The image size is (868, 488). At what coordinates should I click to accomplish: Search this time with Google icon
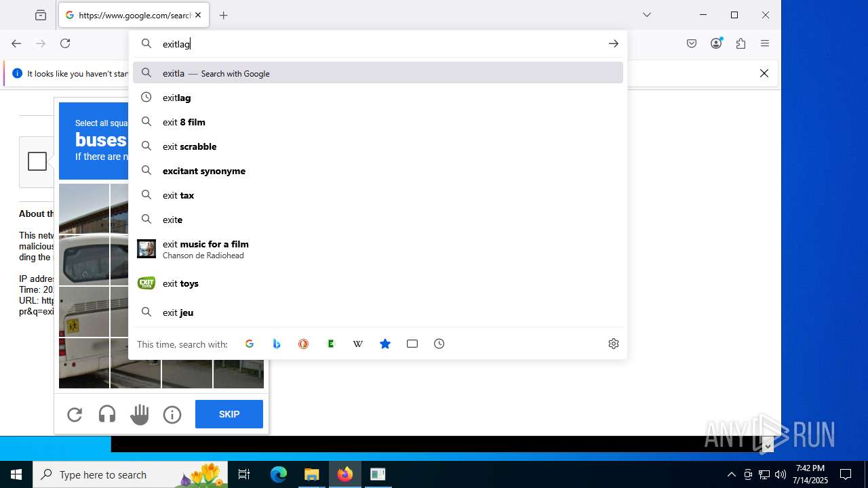coord(250,344)
